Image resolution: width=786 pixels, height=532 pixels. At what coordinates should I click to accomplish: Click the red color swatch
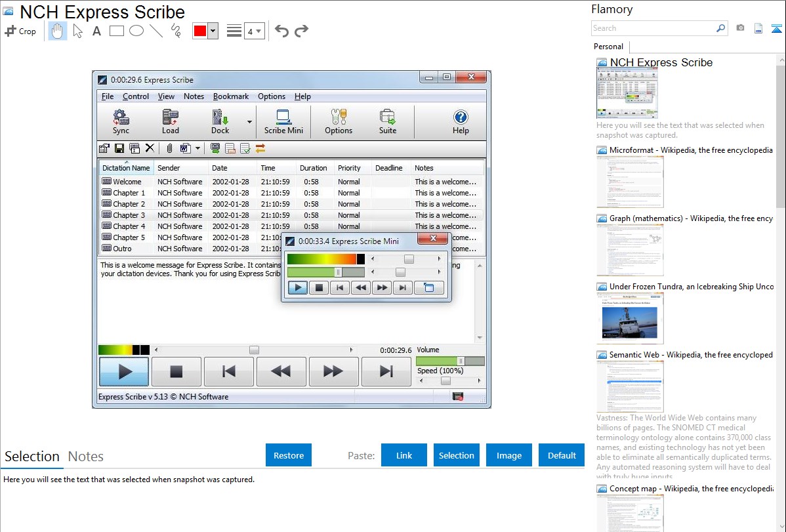coord(199,31)
